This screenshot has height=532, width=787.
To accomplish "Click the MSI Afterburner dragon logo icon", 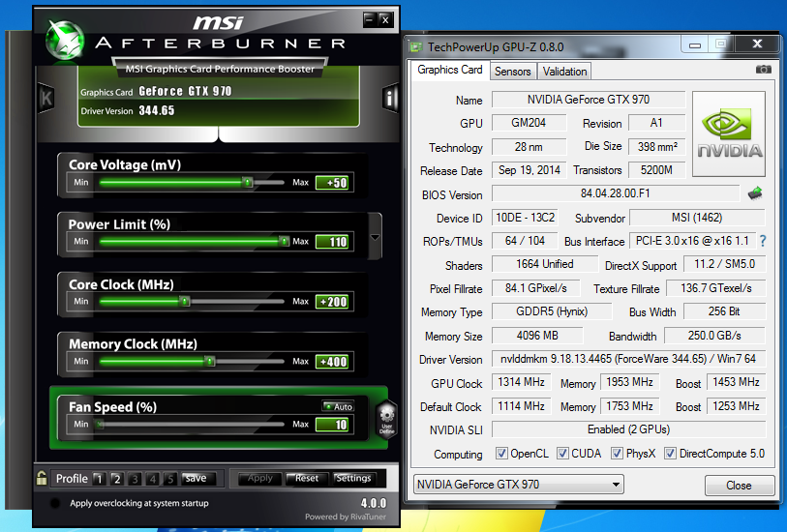I will pyautogui.click(x=65, y=40).
